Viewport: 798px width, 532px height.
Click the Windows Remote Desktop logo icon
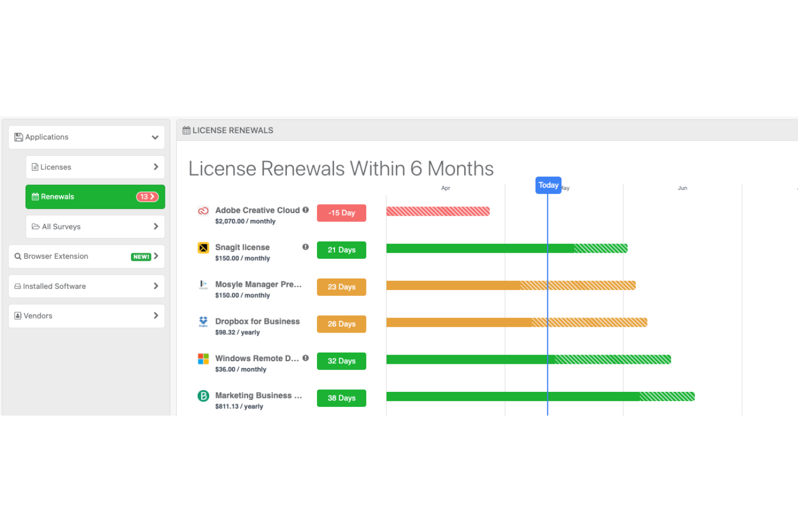203,359
